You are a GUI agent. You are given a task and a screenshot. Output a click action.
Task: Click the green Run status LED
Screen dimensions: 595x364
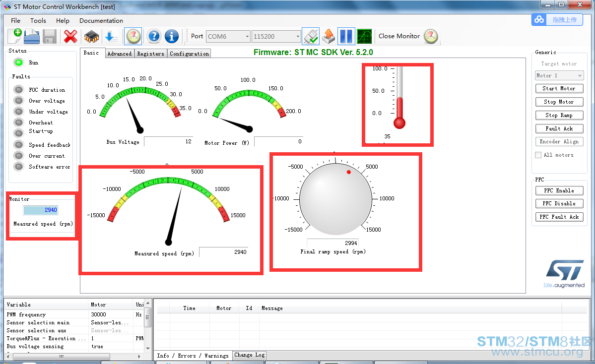pyautogui.click(x=18, y=62)
